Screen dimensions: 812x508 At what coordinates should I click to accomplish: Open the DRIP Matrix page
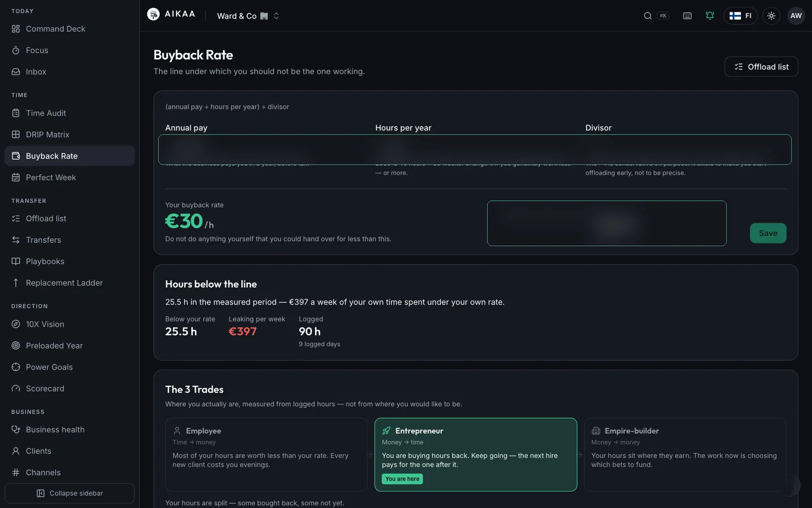click(x=70, y=135)
